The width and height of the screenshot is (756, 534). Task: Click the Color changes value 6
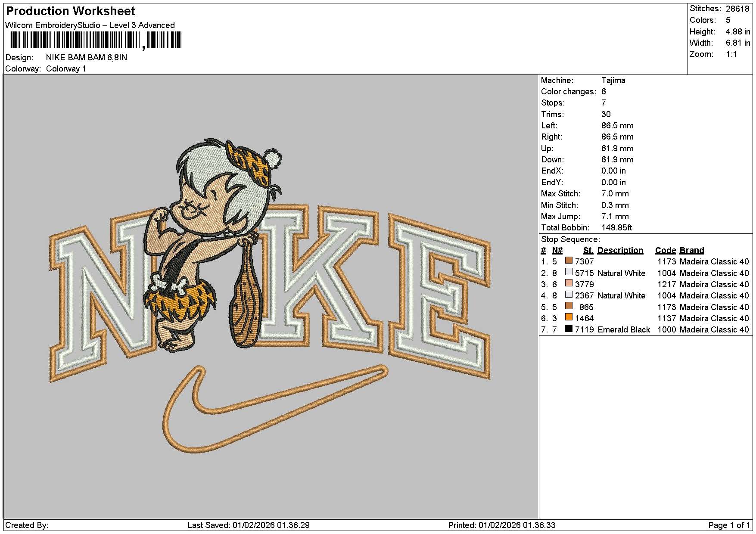(x=604, y=91)
